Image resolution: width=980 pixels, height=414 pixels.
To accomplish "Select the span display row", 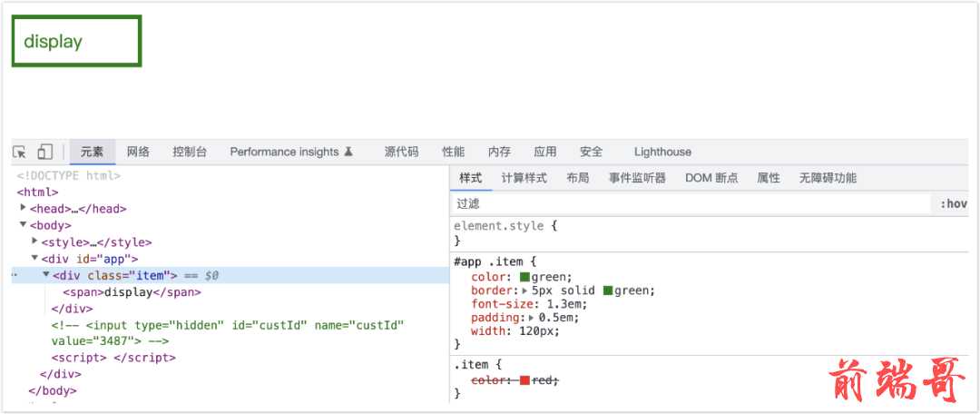I will coord(132,292).
